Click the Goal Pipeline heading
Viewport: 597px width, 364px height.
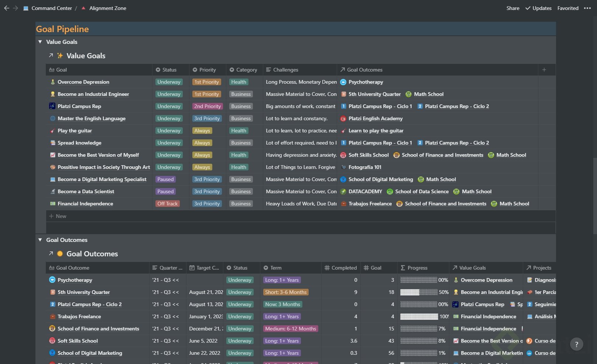pos(62,29)
